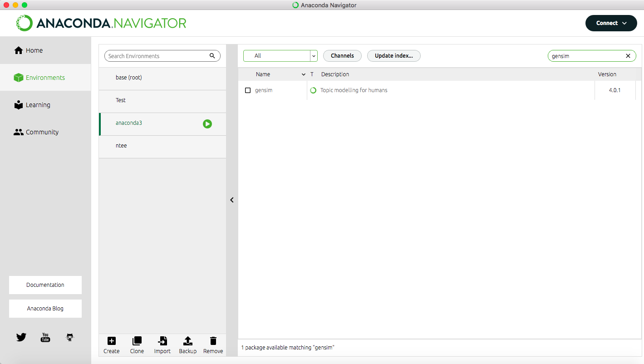Click the green play button on anaconda3
This screenshot has height=364, width=644.
click(207, 124)
